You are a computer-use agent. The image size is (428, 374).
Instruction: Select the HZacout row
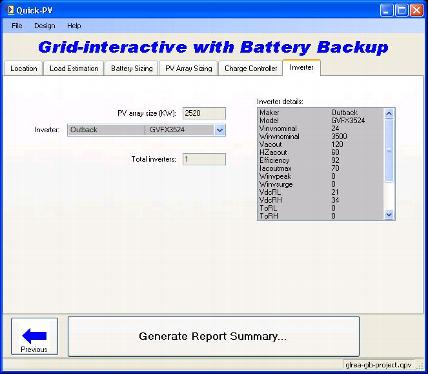320,152
